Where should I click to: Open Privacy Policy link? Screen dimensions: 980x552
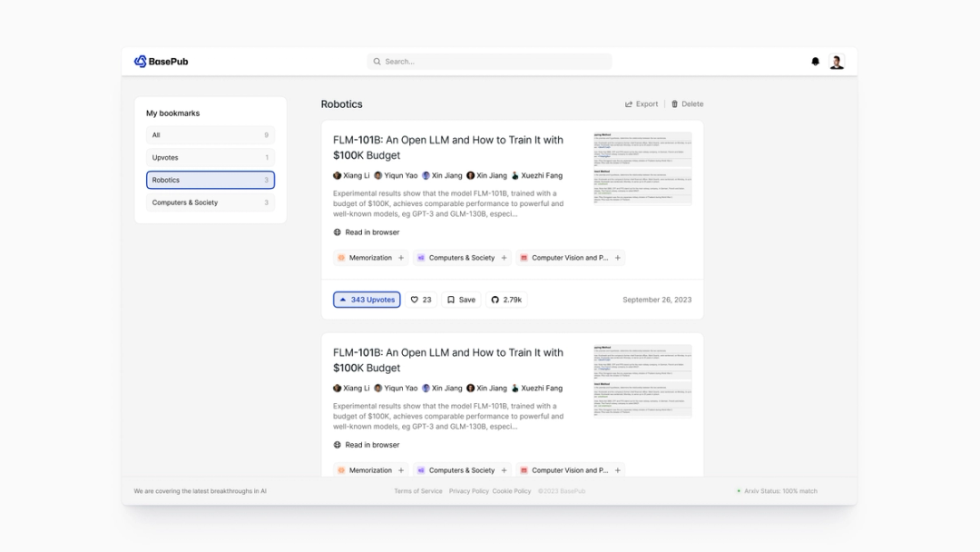click(x=469, y=491)
